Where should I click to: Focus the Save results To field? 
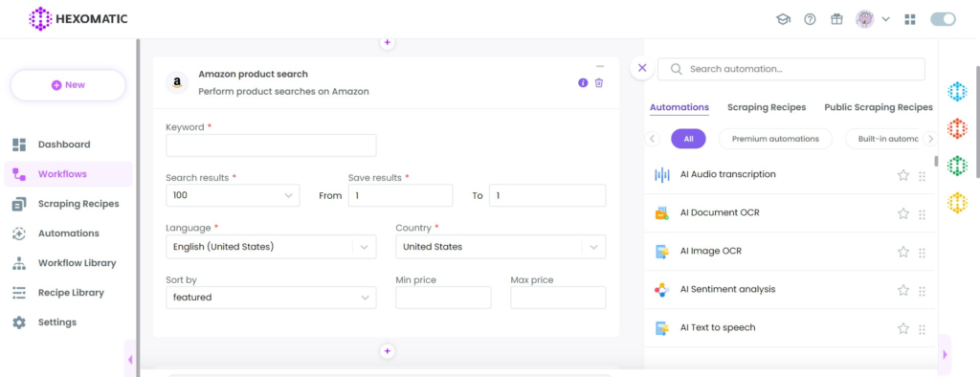[x=547, y=195]
